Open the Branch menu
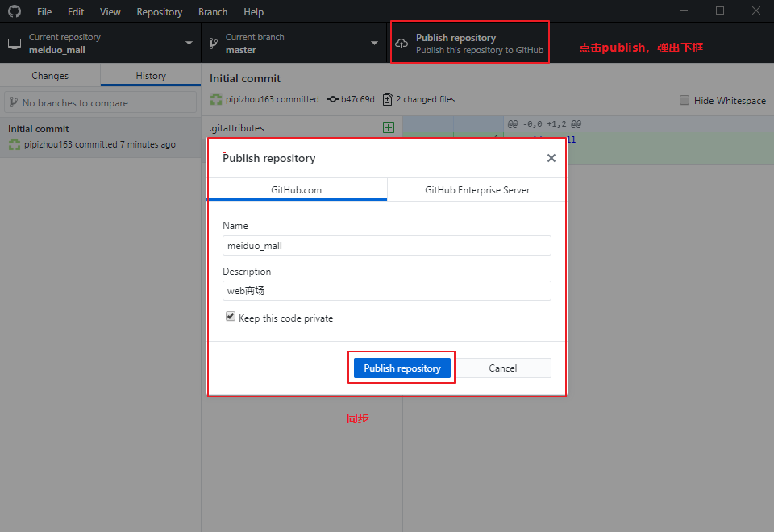 click(x=213, y=12)
